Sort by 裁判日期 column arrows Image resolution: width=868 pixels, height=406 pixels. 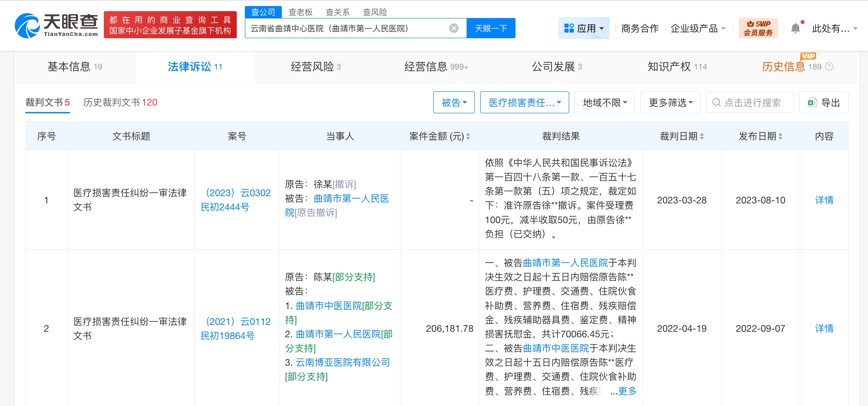point(702,136)
